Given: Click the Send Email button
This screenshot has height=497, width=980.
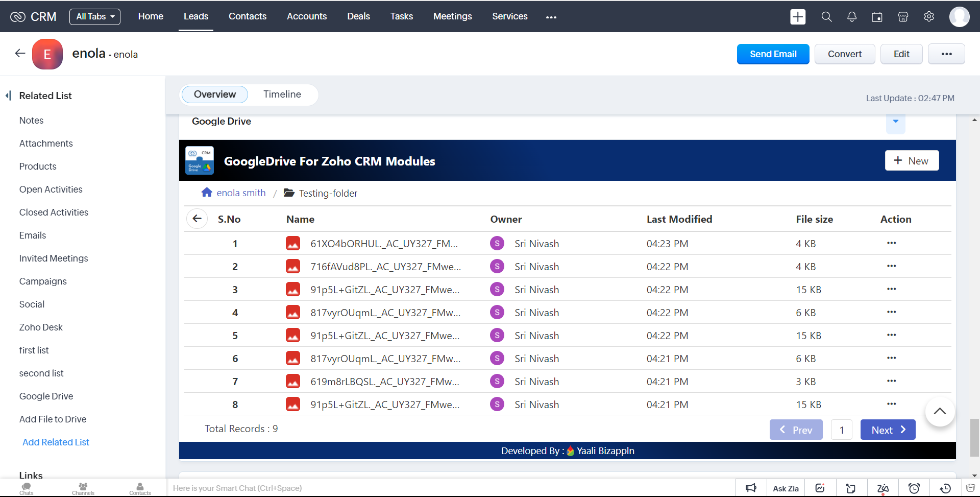Looking at the screenshot, I should pos(773,54).
